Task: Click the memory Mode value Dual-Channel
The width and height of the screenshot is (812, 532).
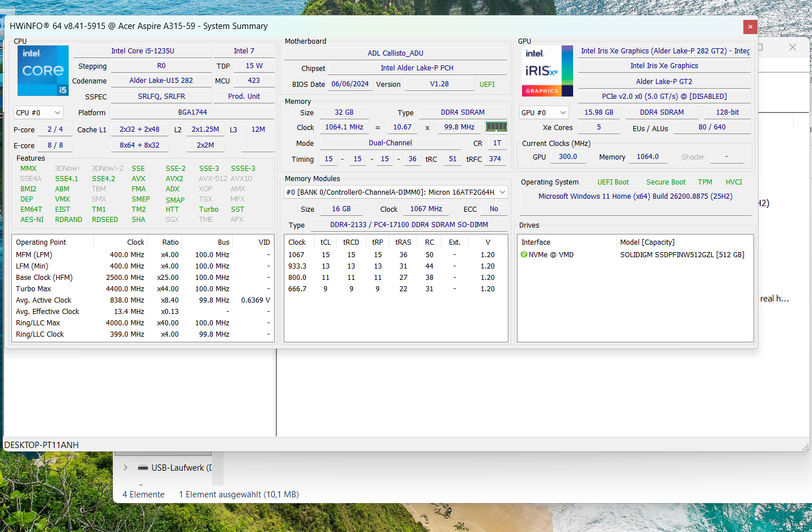Action: tap(390, 143)
